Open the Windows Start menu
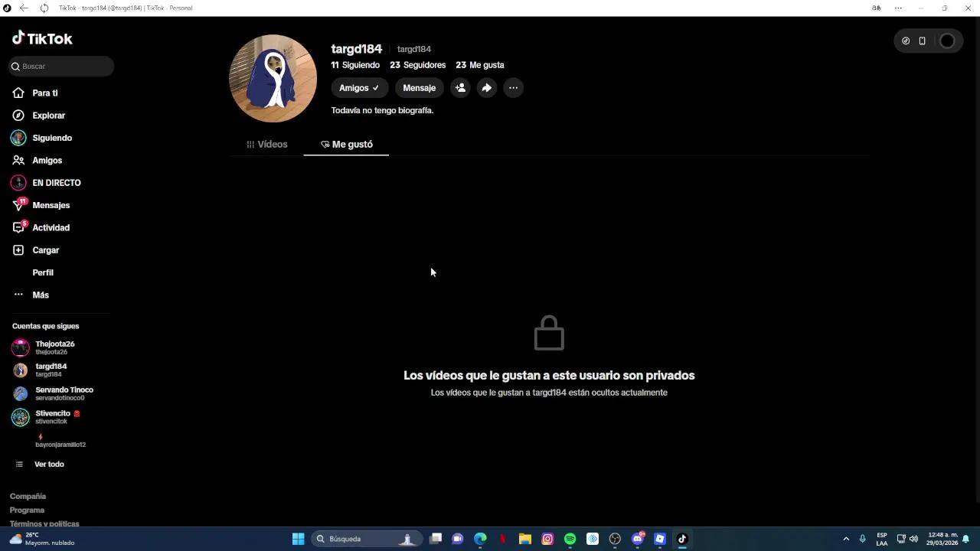The width and height of the screenshot is (980, 551). [298, 539]
